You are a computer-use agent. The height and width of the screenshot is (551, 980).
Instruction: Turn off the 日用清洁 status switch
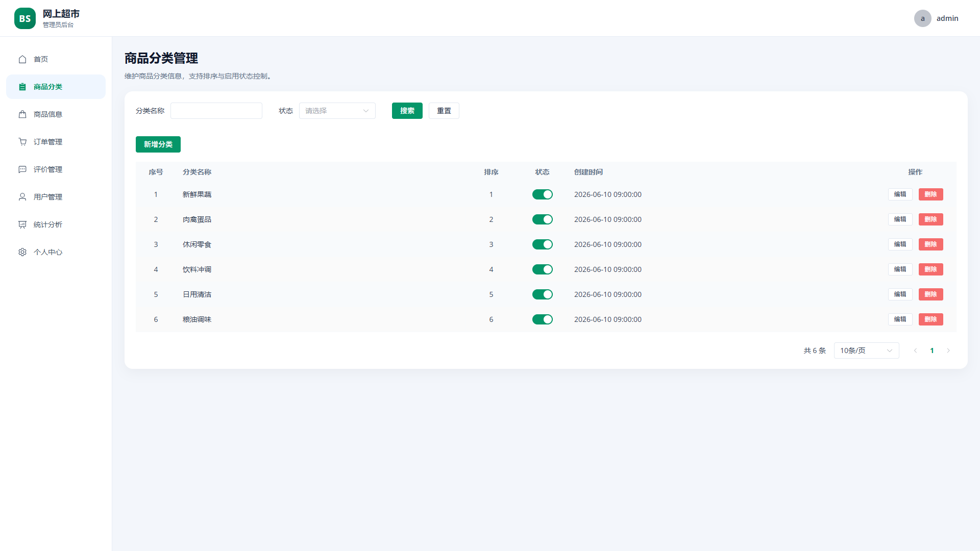click(542, 294)
